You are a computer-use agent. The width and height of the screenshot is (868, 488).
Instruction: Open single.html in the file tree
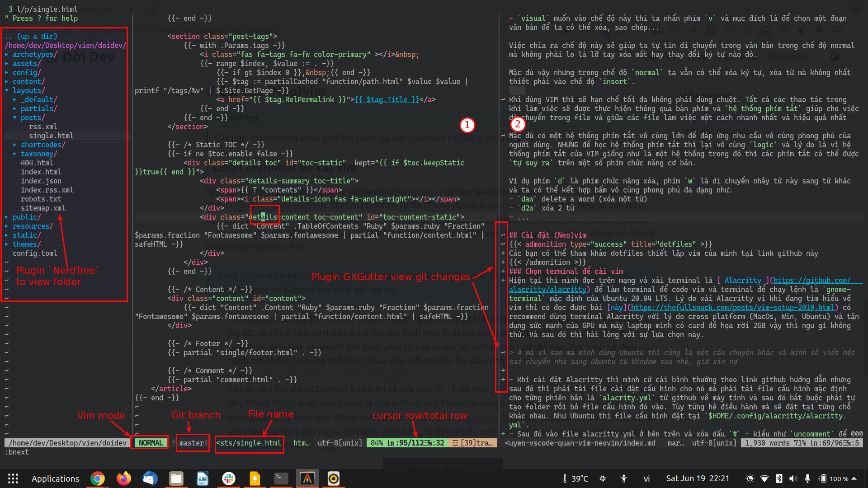[51, 136]
